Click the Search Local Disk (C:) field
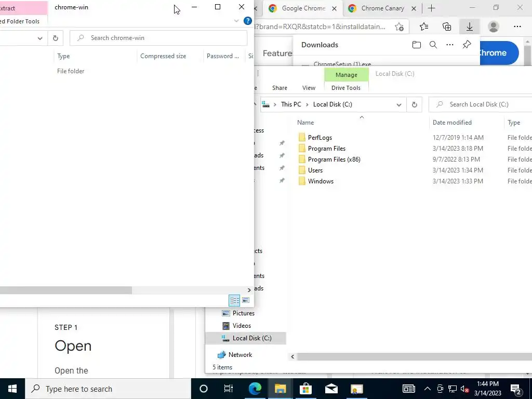 point(481,104)
